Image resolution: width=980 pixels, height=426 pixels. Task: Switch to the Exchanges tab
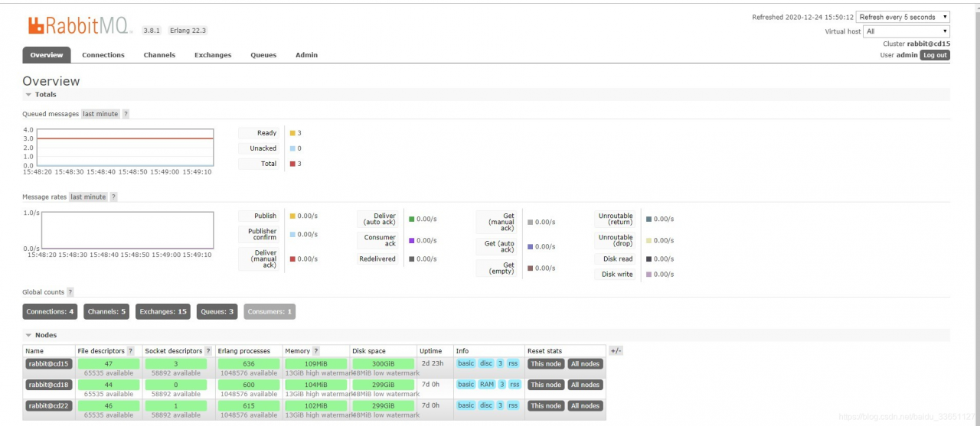pyautogui.click(x=213, y=55)
